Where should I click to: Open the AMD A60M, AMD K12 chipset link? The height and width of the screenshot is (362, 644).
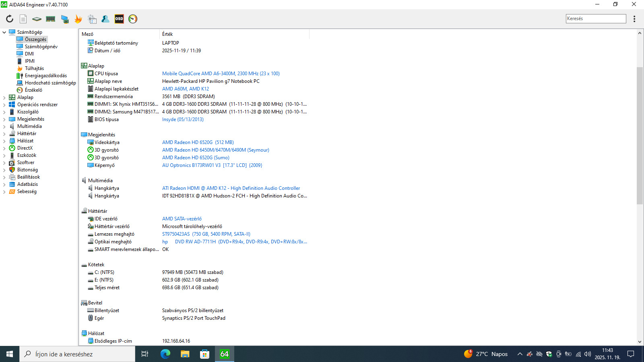[x=186, y=89]
